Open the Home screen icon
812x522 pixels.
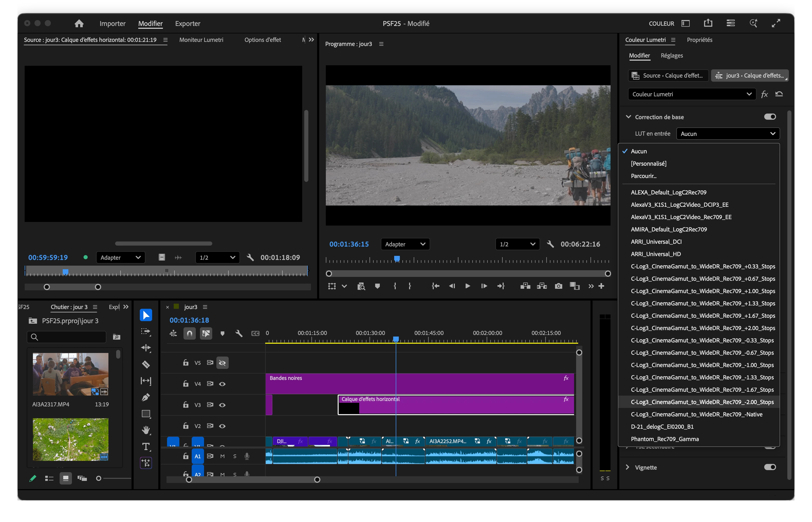[x=79, y=23]
